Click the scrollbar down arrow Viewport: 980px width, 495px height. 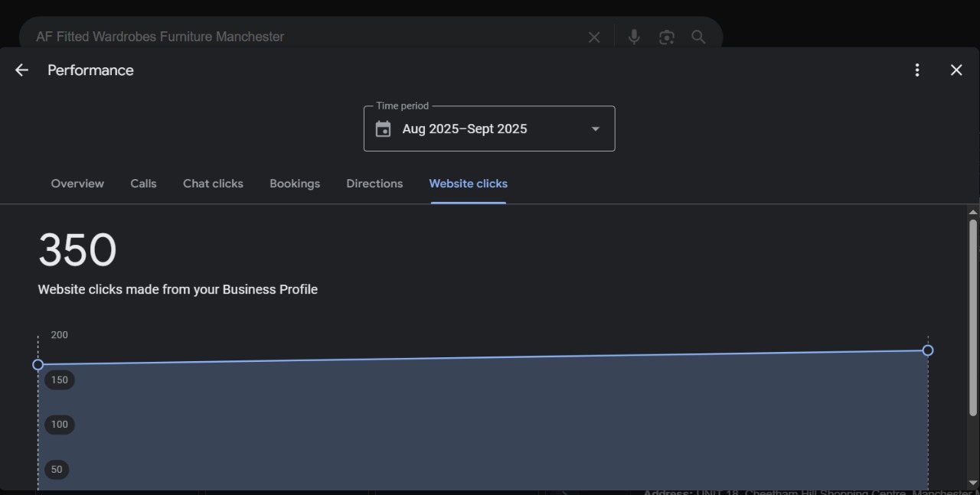tap(973, 483)
